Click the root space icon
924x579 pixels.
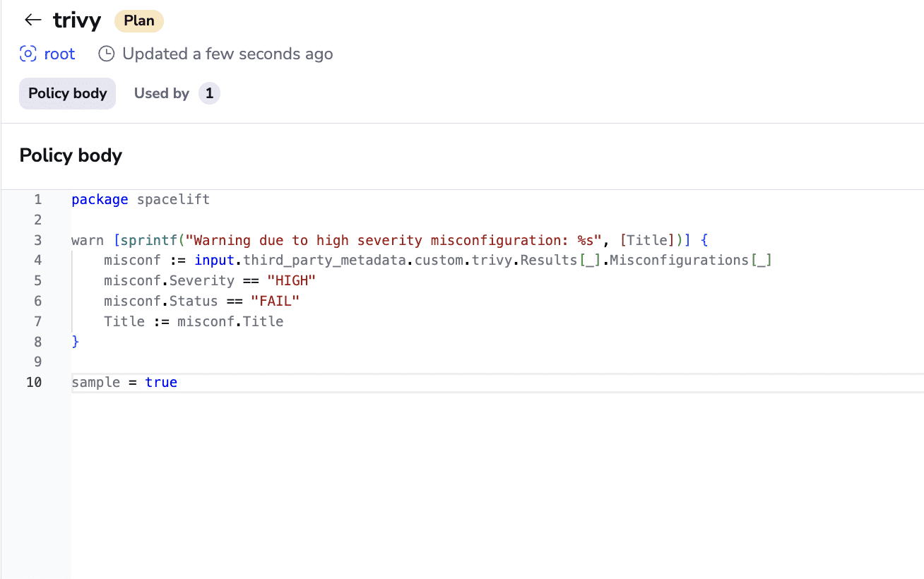tap(28, 54)
